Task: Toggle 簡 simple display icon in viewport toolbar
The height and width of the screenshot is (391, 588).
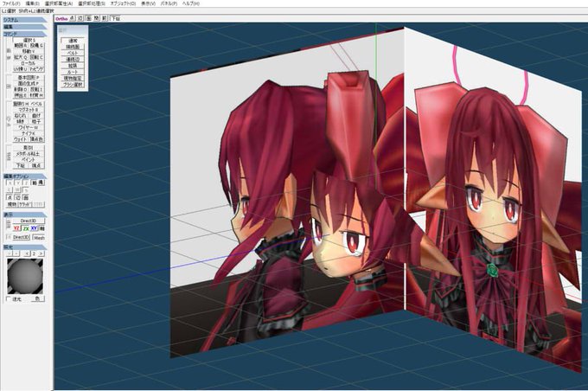Action: 96,18
